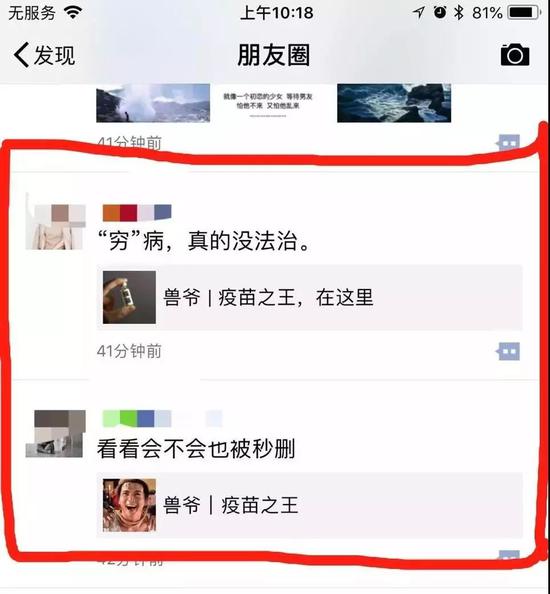Open the middle text quote image
The height and width of the screenshot is (594, 550).
point(267,103)
